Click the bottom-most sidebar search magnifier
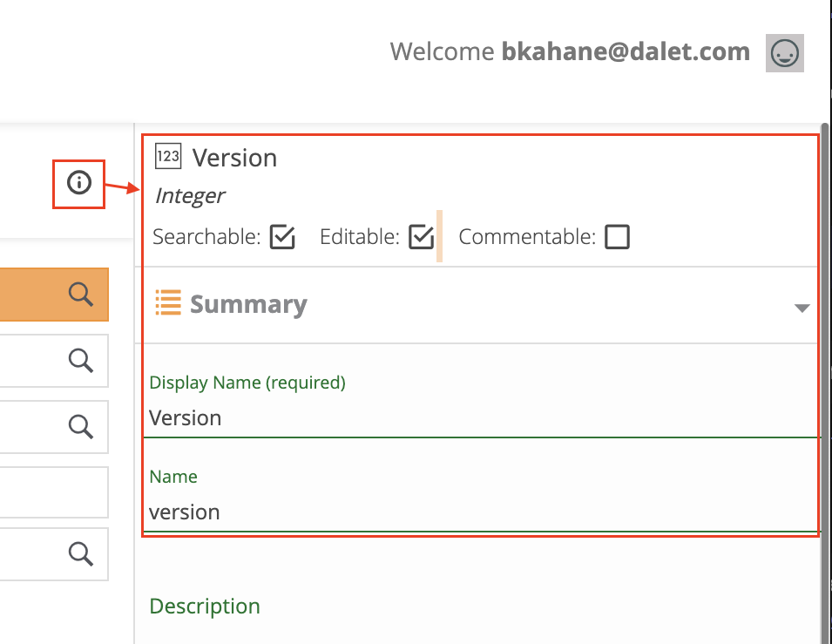The height and width of the screenshot is (644, 832). [x=81, y=553]
